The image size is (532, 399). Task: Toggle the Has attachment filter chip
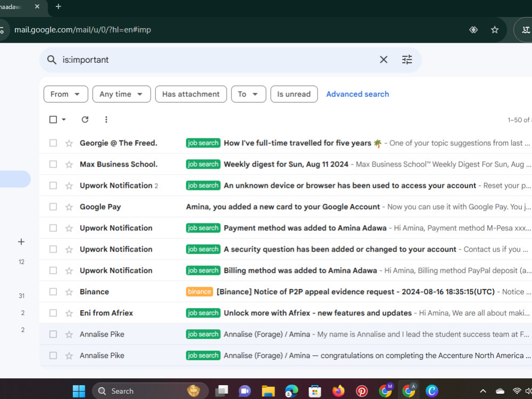[x=190, y=94]
